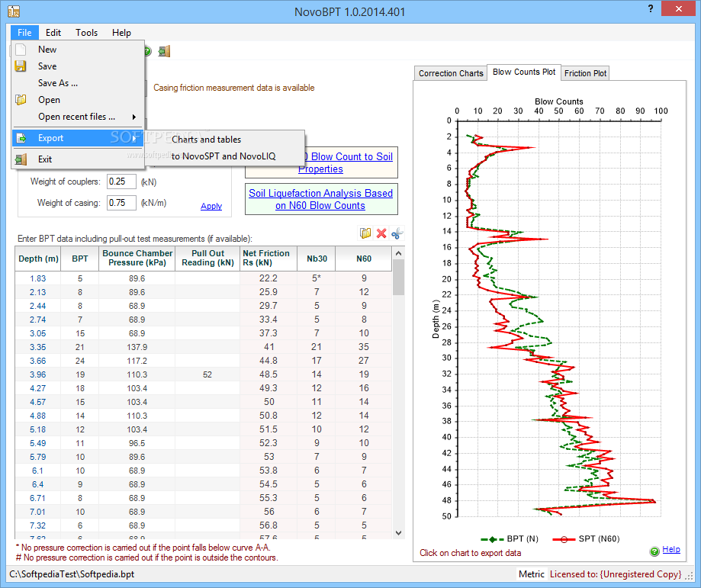
Task: Click SPT (N60) legend entry
Action: (x=586, y=539)
